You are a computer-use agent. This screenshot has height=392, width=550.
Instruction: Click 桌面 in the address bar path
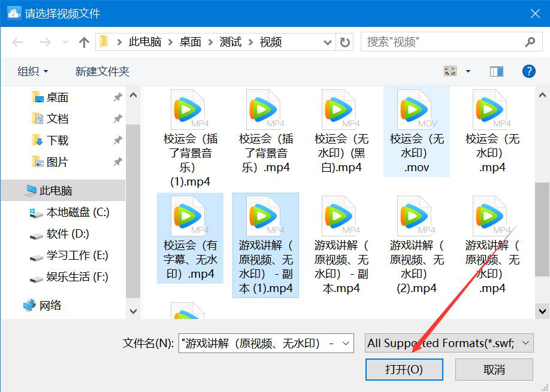(190, 42)
